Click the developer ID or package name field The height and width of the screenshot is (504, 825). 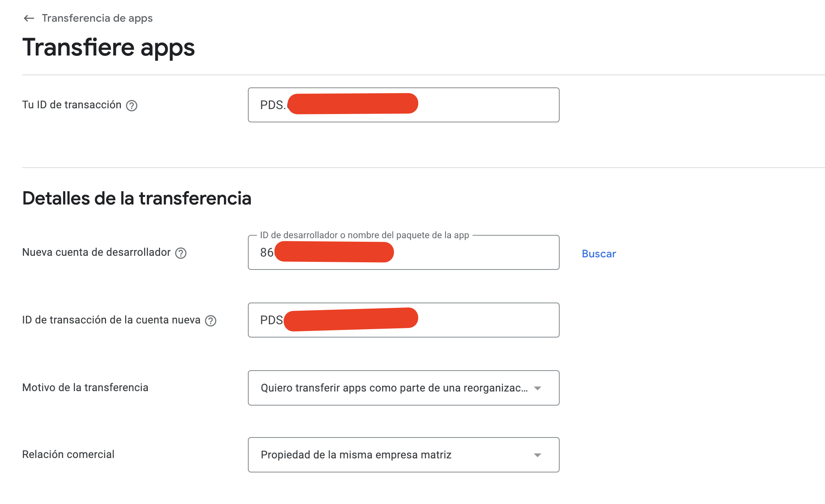403,252
